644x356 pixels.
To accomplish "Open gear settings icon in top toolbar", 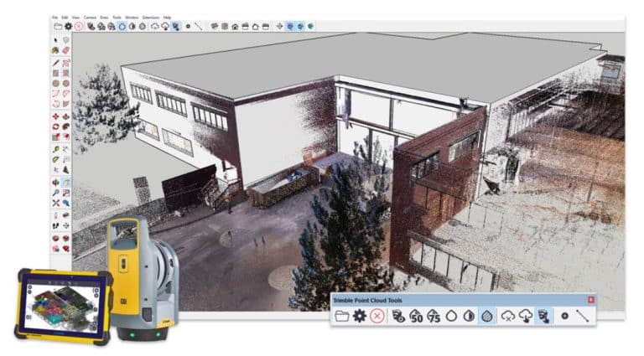I will 68,26.
